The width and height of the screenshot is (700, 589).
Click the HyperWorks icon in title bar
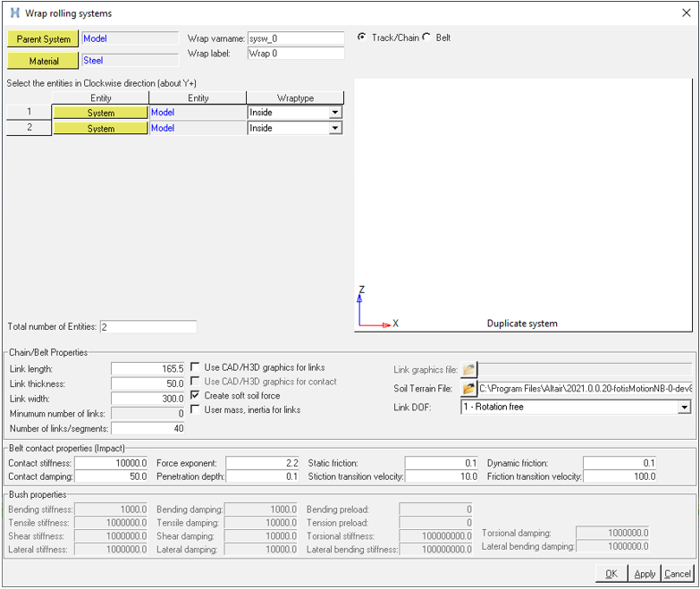click(14, 13)
